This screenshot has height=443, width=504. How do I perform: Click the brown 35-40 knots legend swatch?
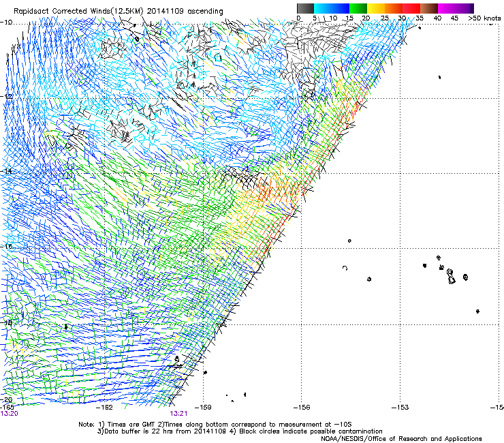click(x=429, y=8)
